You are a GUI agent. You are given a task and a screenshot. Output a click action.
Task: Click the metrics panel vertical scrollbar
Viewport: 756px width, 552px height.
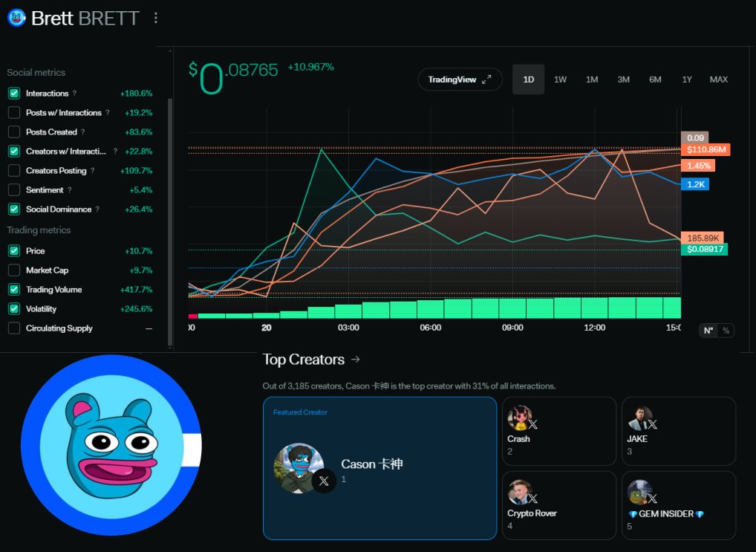[x=170, y=222]
